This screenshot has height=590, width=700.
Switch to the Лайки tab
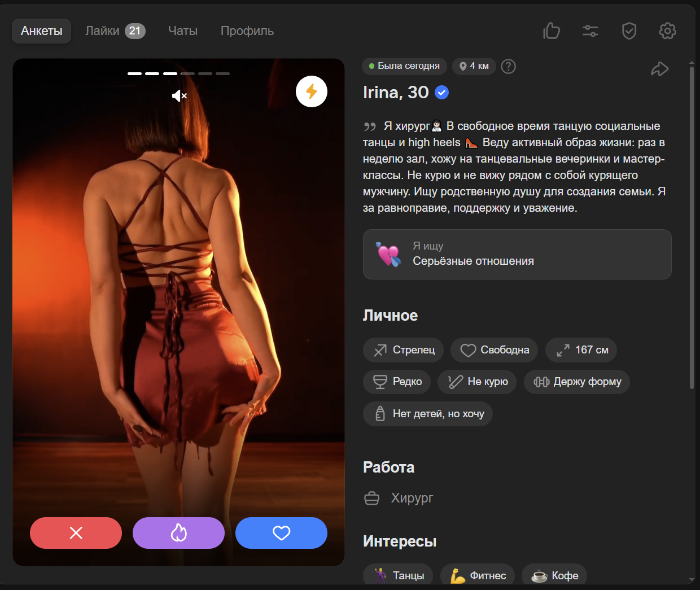point(115,31)
